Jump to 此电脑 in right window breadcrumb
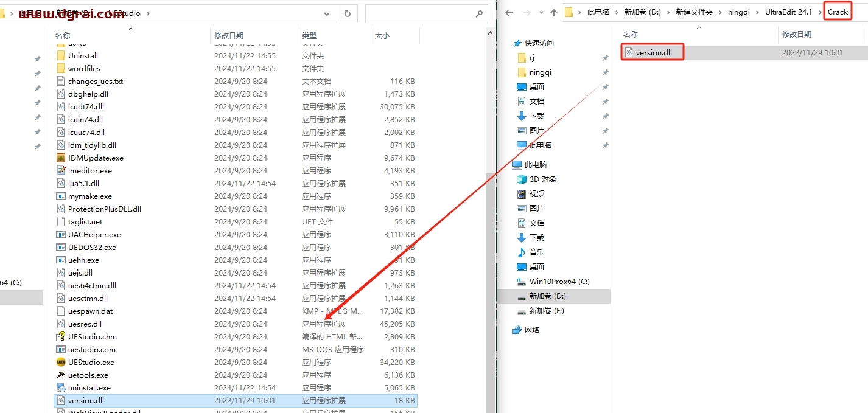 pyautogui.click(x=598, y=12)
